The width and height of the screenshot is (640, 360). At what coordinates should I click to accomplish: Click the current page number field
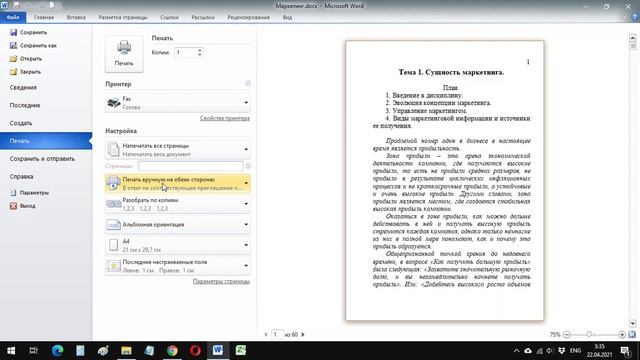point(277,334)
